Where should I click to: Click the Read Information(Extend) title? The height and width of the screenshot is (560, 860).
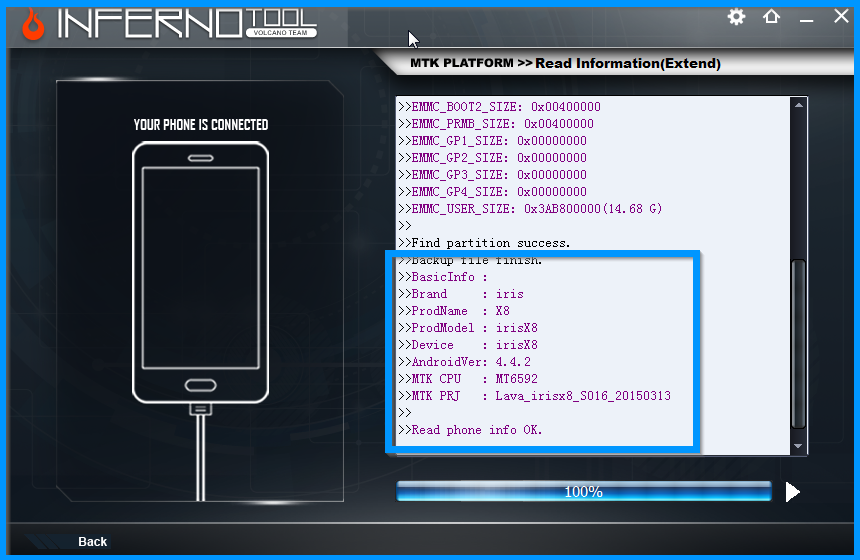pos(628,64)
